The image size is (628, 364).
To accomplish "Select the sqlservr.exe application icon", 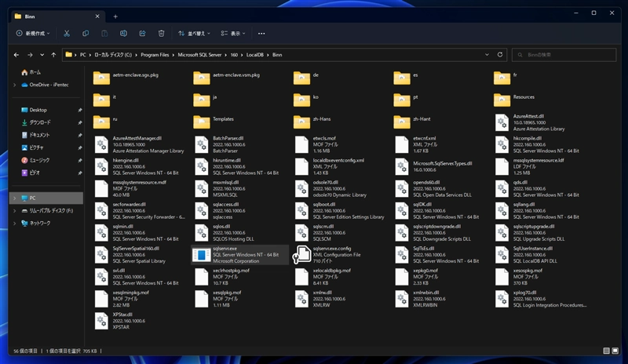I will point(202,255).
